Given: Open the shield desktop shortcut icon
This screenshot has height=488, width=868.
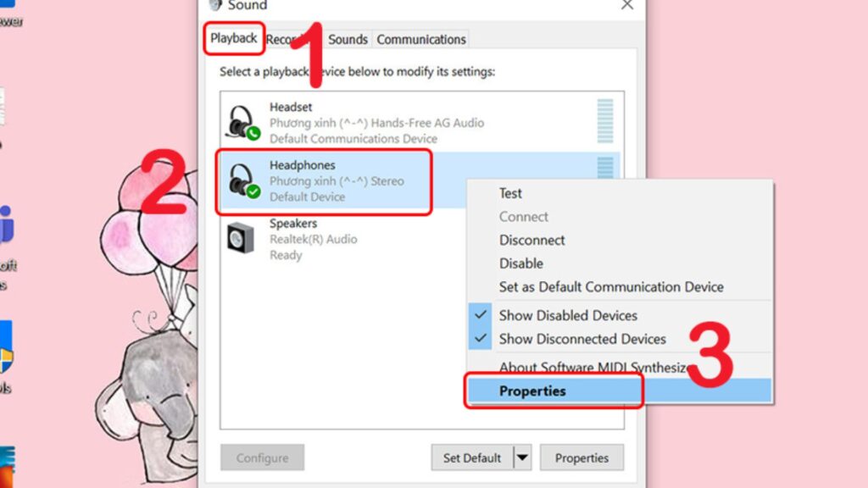Looking at the screenshot, I should 6,347.
